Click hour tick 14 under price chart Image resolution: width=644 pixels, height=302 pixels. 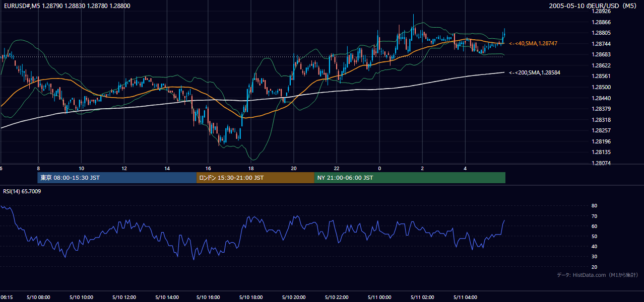[x=167, y=169]
